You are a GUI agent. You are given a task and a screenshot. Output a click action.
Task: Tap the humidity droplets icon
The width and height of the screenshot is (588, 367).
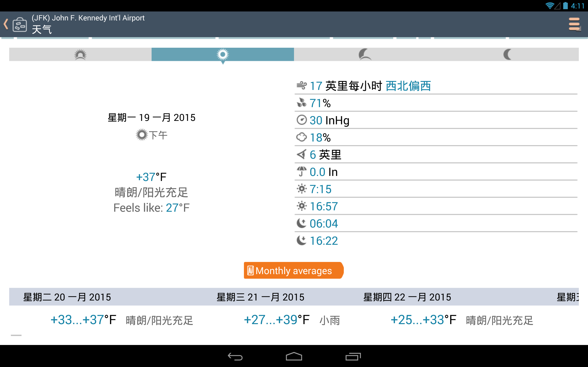tap(302, 103)
